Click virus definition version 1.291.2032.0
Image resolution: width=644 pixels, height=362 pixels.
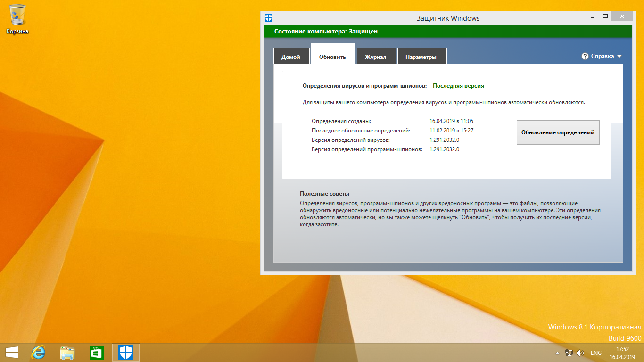444,140
